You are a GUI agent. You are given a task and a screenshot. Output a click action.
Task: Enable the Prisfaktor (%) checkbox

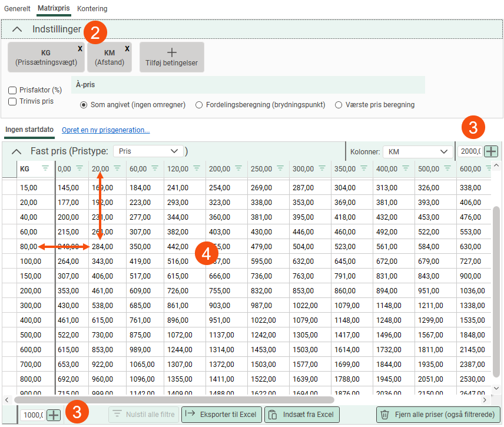pos(12,90)
